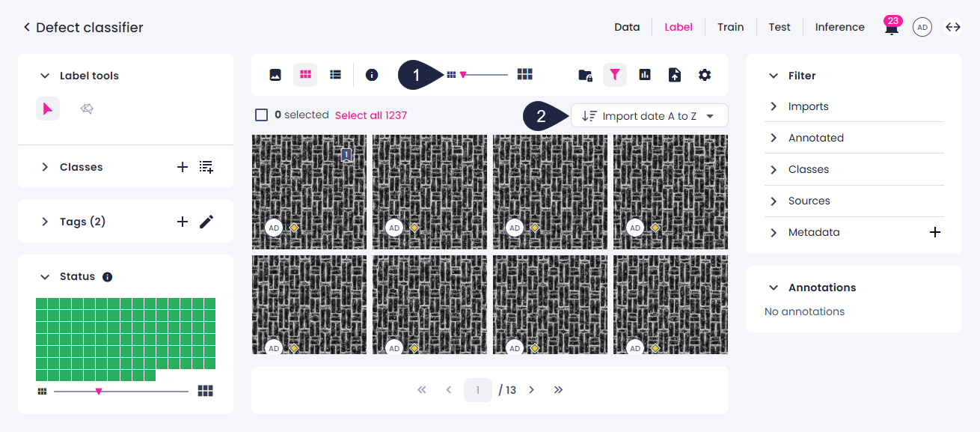This screenshot has height=432, width=980.
Task: Expand the Classes section
Action: [x=45, y=167]
